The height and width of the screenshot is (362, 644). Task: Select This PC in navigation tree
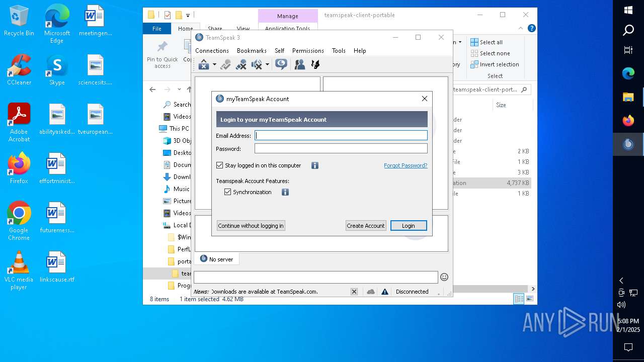point(174,129)
